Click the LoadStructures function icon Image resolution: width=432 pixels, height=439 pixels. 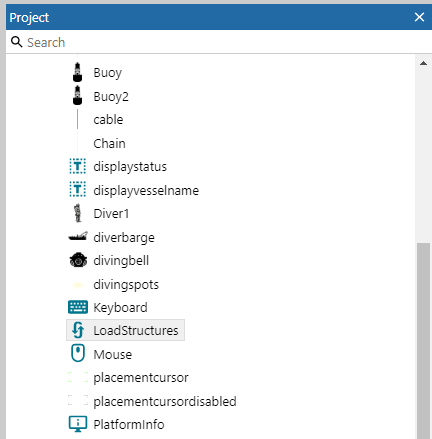[x=78, y=330]
